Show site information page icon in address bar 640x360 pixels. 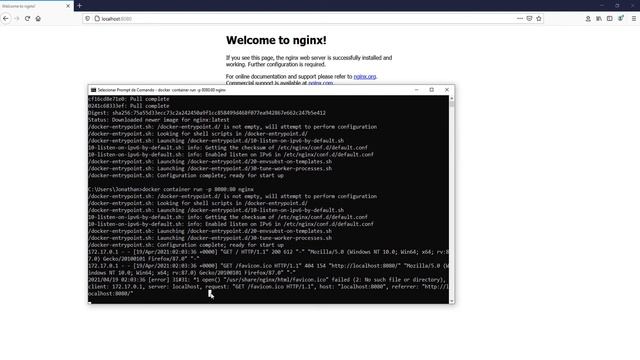[x=97, y=19]
